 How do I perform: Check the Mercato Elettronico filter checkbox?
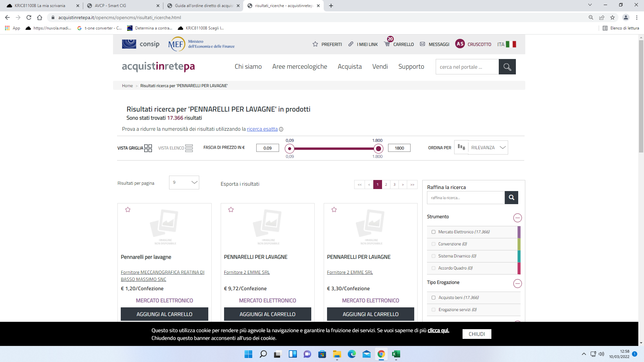[433, 232]
